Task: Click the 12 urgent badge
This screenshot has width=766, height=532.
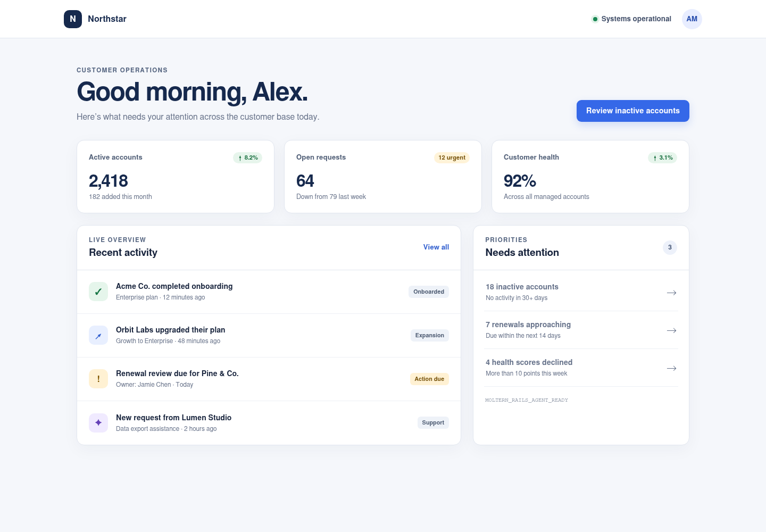Action: tap(452, 157)
